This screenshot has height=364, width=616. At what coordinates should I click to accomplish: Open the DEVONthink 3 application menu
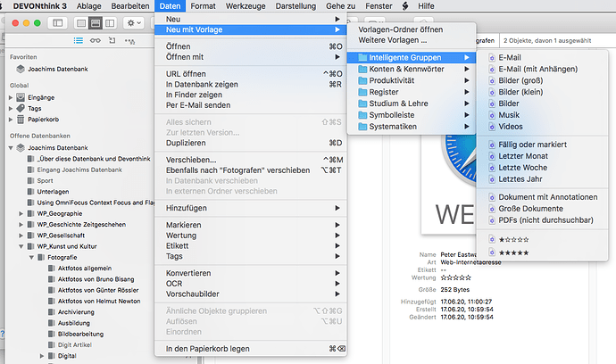click(39, 6)
